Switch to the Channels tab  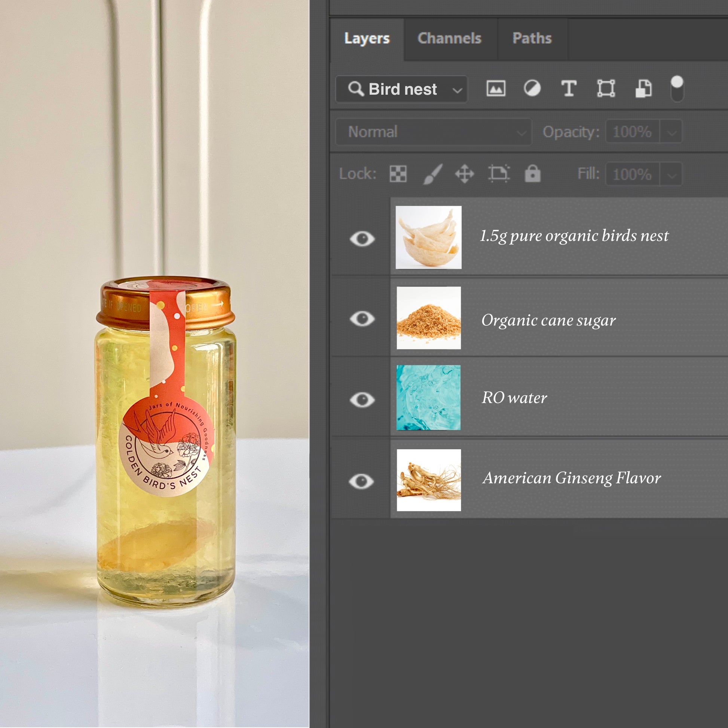tap(450, 39)
